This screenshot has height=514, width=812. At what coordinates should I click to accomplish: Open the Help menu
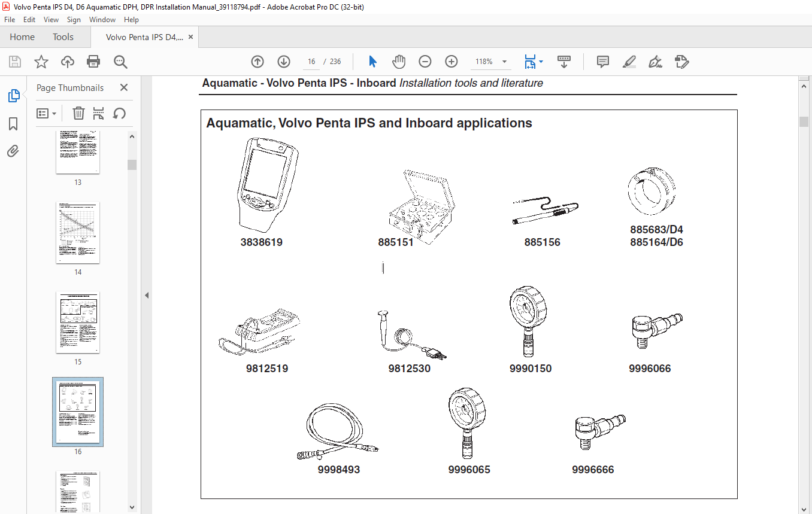click(131, 20)
